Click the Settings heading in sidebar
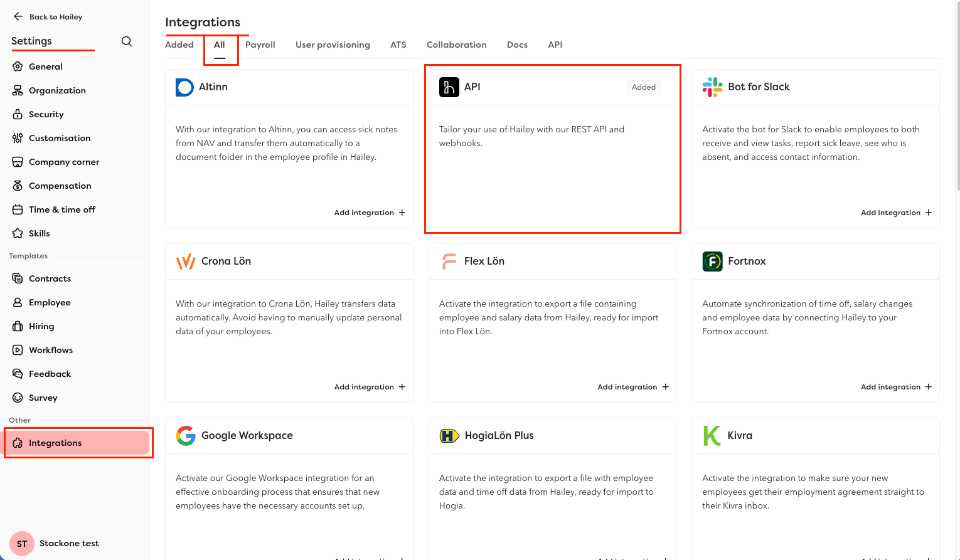960x560 pixels. [31, 41]
